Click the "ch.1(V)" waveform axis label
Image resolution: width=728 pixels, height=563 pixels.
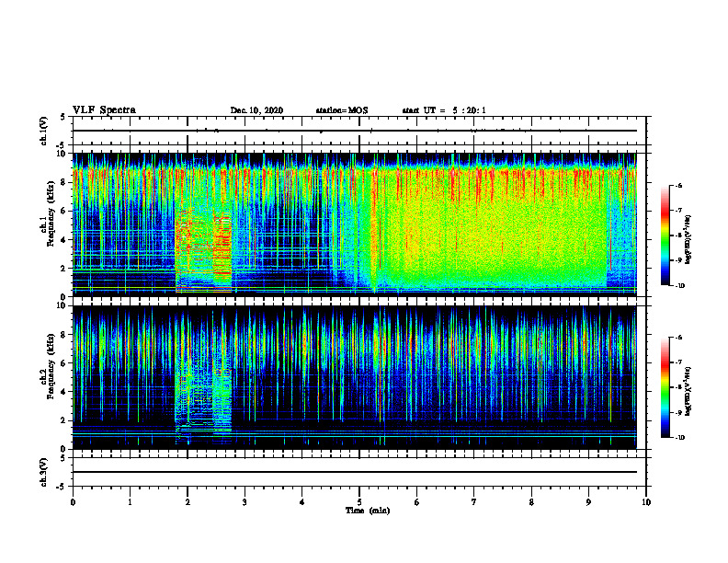[x=44, y=131]
